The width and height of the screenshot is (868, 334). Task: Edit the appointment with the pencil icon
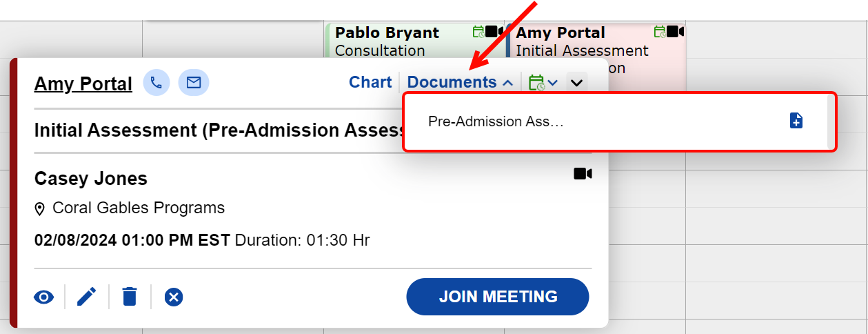point(86,297)
